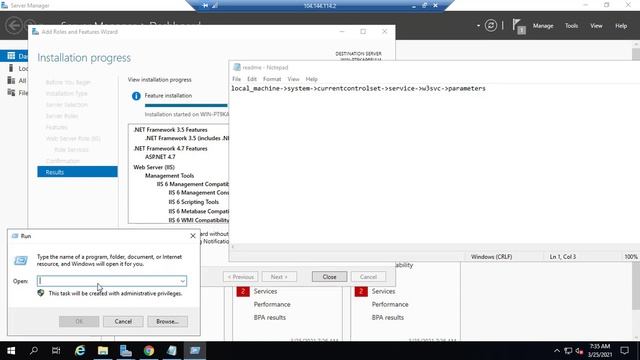
Task: Click Cancel in the Run dialog
Action: [x=123, y=322]
